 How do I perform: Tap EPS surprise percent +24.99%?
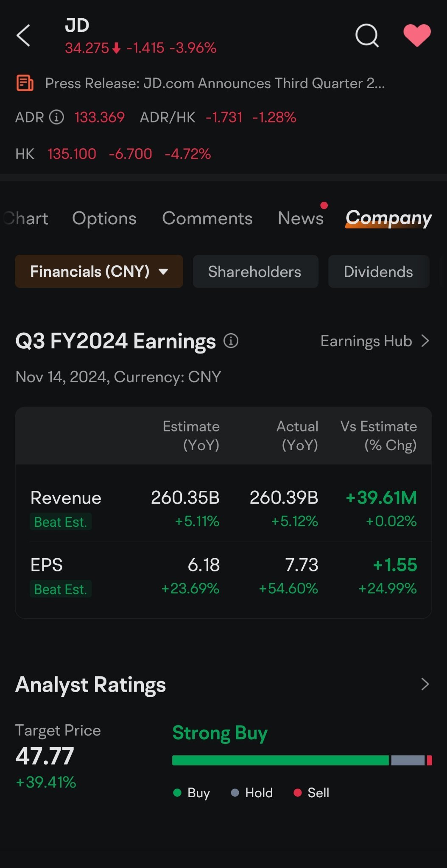click(388, 588)
